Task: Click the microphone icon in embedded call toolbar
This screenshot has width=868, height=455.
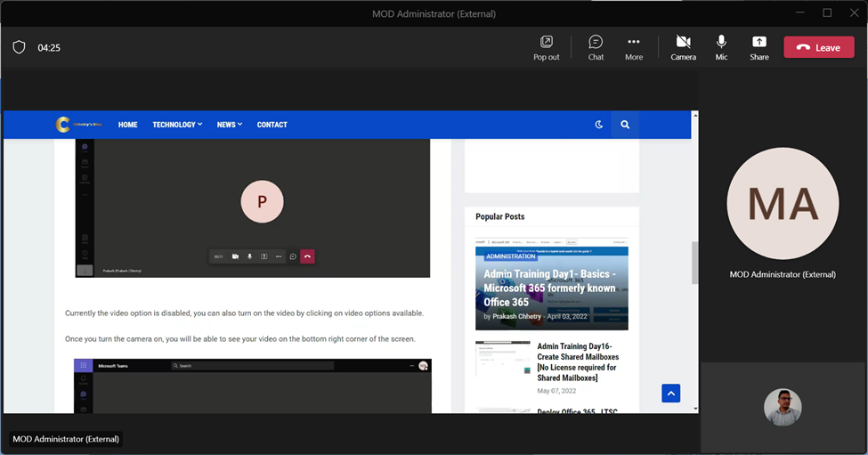Action: 249,256
